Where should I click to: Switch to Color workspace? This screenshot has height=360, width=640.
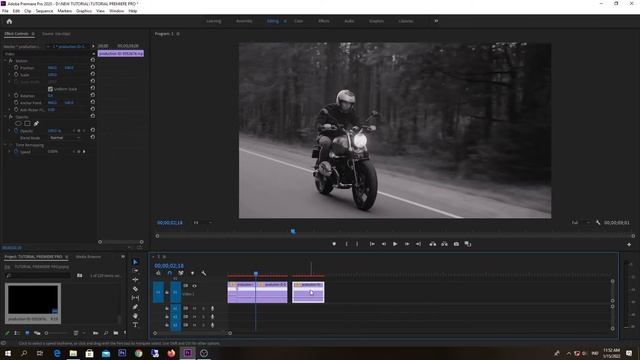point(298,21)
